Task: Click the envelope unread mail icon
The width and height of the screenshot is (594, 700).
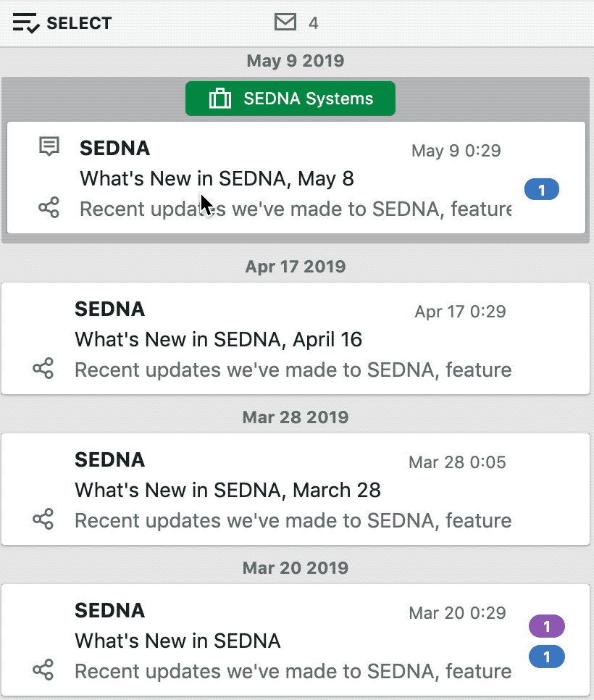Action: coord(285,22)
